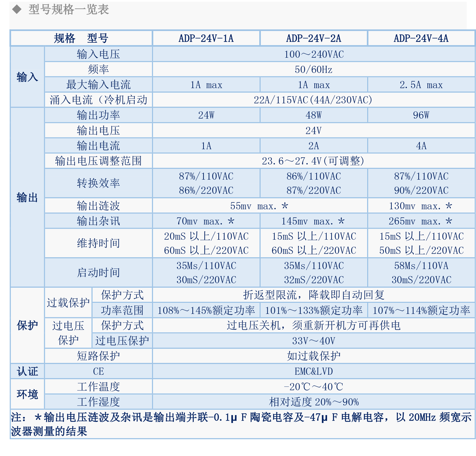Select the 输出电压调整范围 row label
476x456 pixels.
(98, 161)
